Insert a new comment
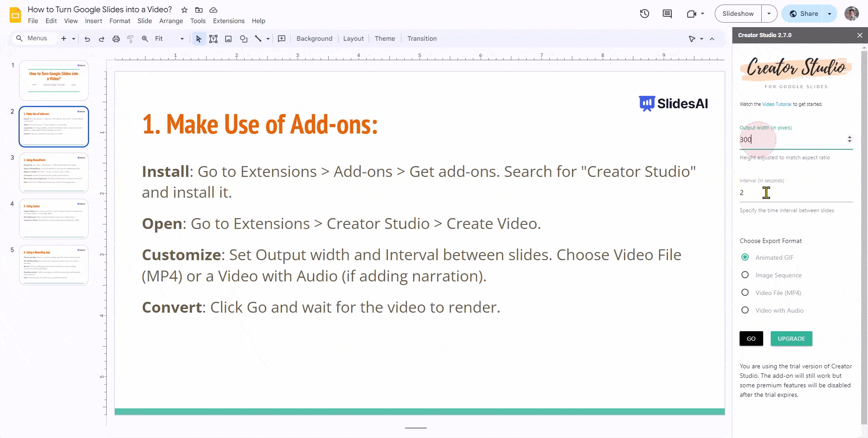This screenshot has width=868, height=438. coord(281,38)
